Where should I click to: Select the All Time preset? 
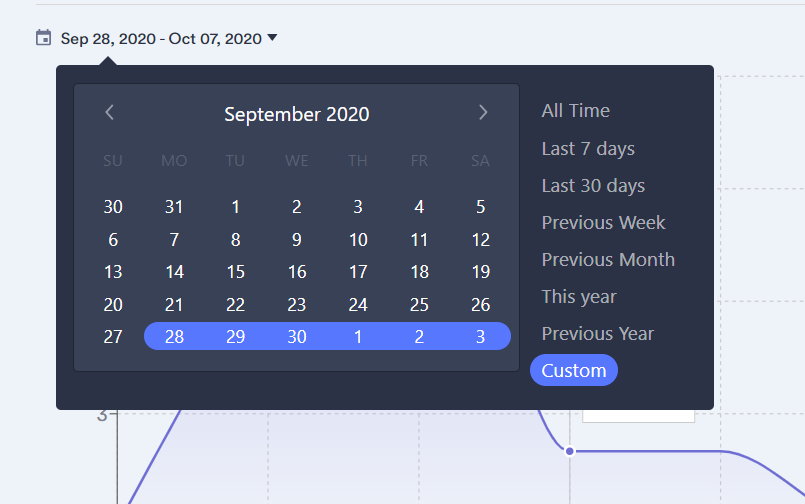click(575, 111)
